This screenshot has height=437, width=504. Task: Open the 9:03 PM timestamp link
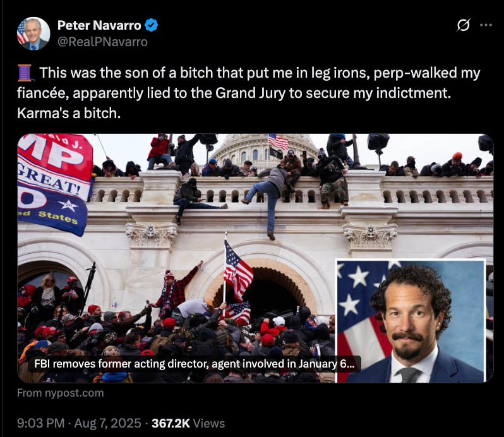pos(41,423)
